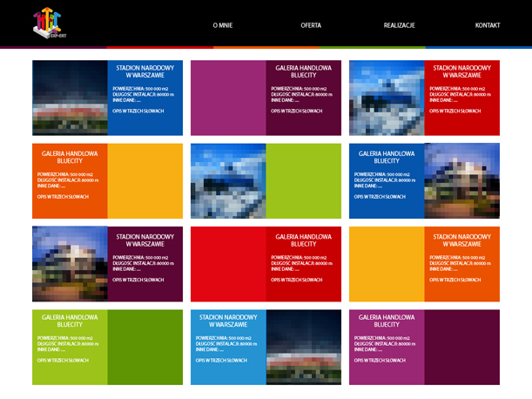Open mansion photo beside blue Galeria card
The image size is (532, 399).
(462, 181)
